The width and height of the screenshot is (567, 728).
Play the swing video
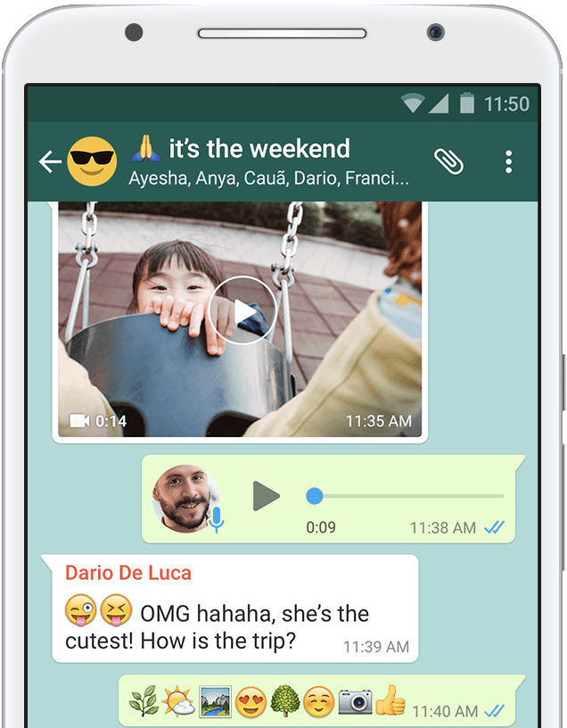click(x=242, y=311)
